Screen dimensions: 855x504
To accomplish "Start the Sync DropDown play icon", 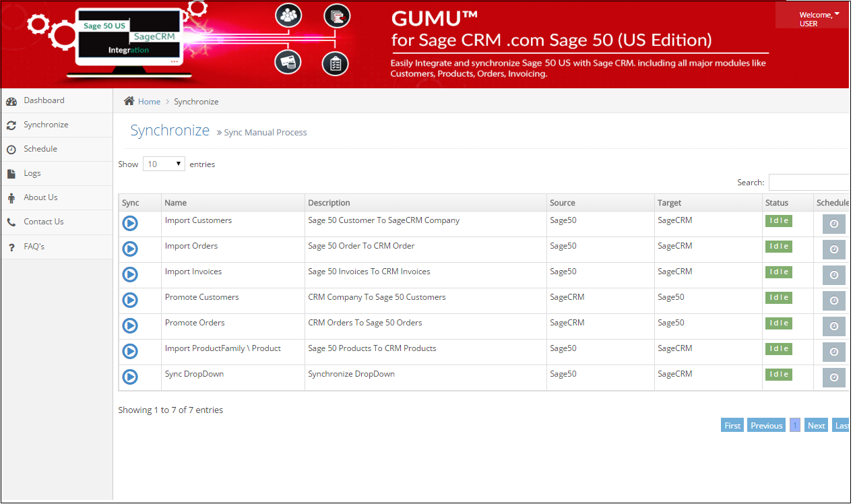I will (x=130, y=377).
